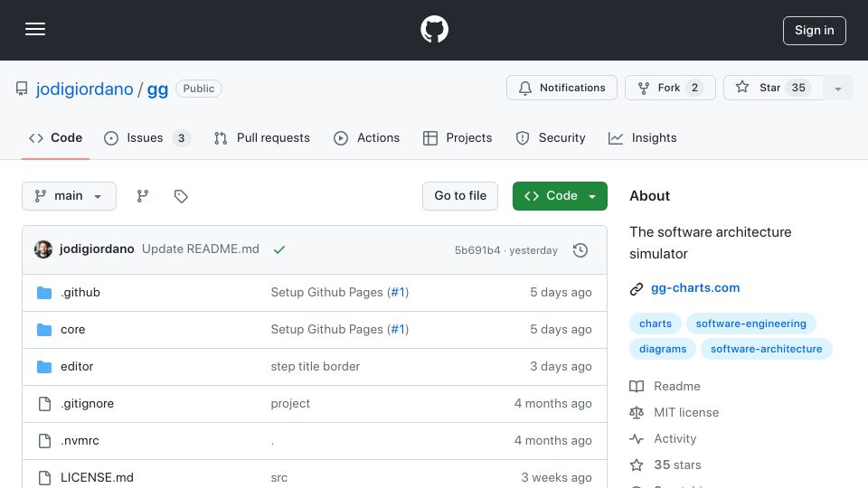The width and height of the screenshot is (868, 488).
Task: Switch to the Code tab
Action: pos(55,137)
